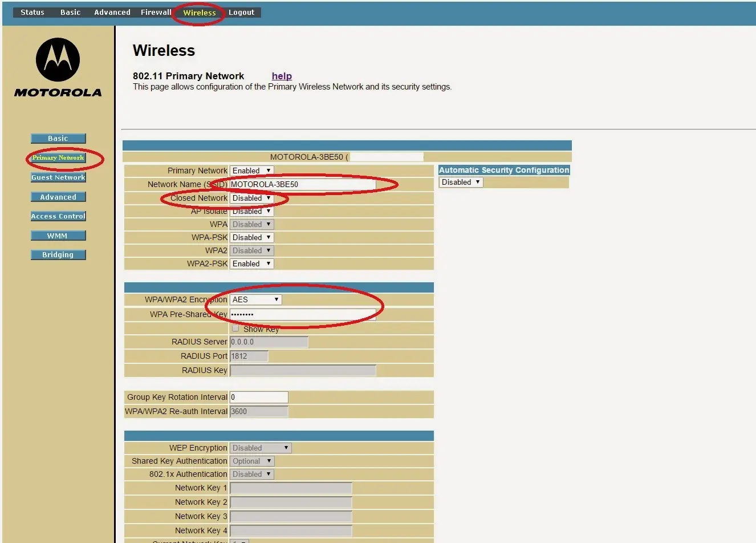Screen dimensions: 756x543
Task: Open the WMM settings page
Action: click(58, 236)
